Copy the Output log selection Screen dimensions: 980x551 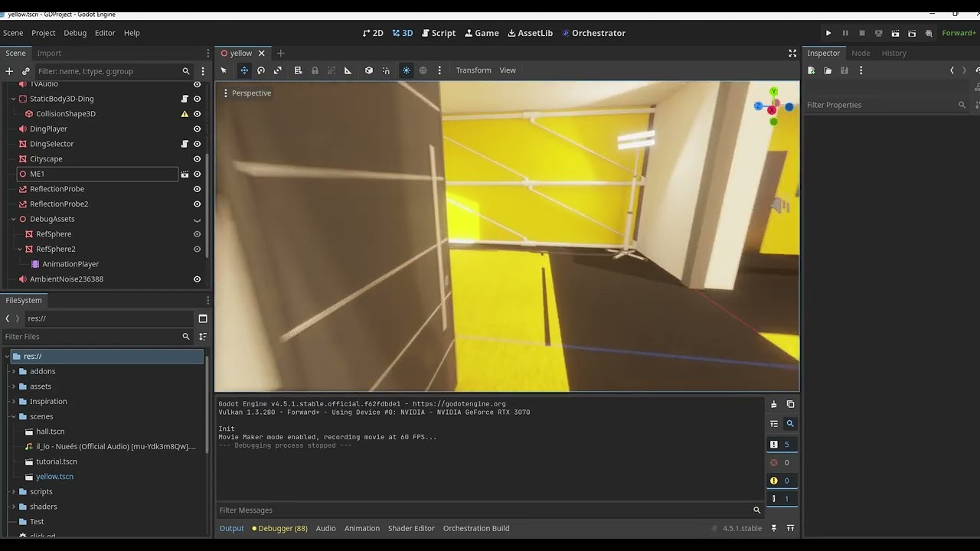click(x=791, y=404)
